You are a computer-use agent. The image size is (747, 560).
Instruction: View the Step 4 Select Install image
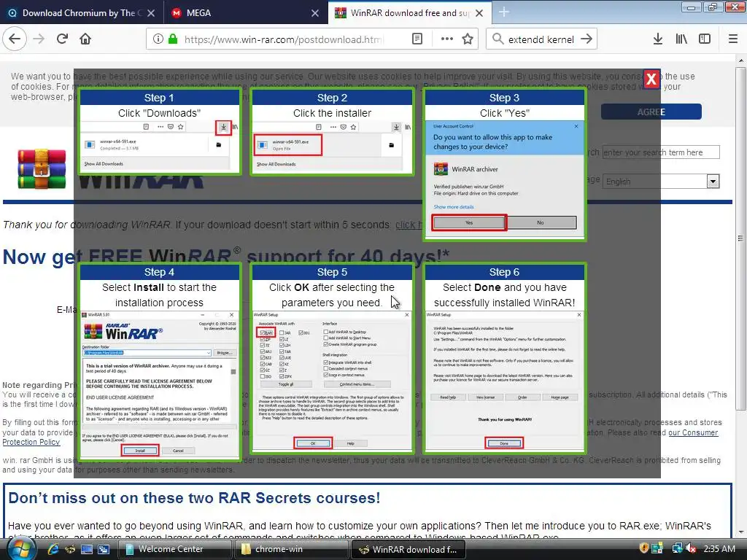pyautogui.click(x=160, y=362)
